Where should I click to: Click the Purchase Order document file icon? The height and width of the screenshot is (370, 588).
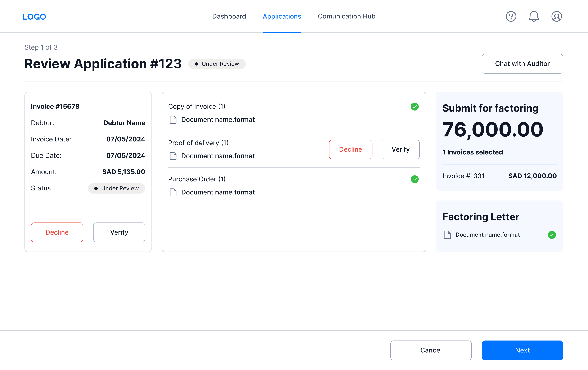(x=173, y=192)
